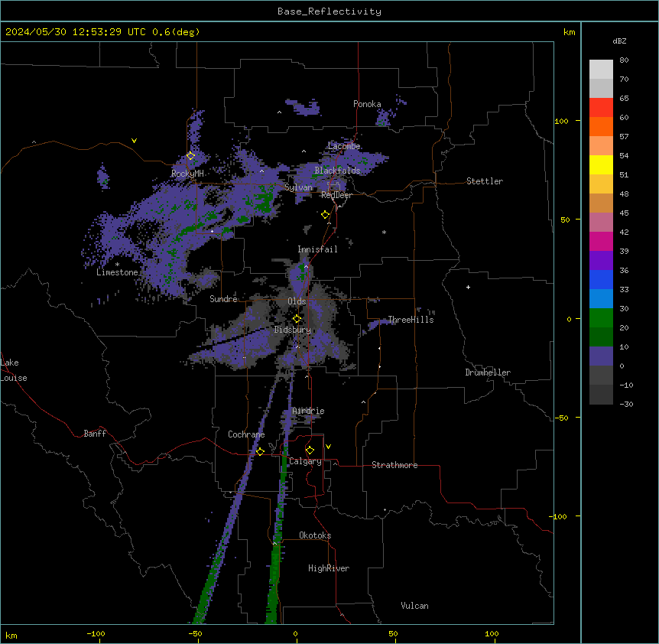This screenshot has height=644, width=659.
Task: Click the asterisk marker above Limestone label
Action: tap(117, 265)
